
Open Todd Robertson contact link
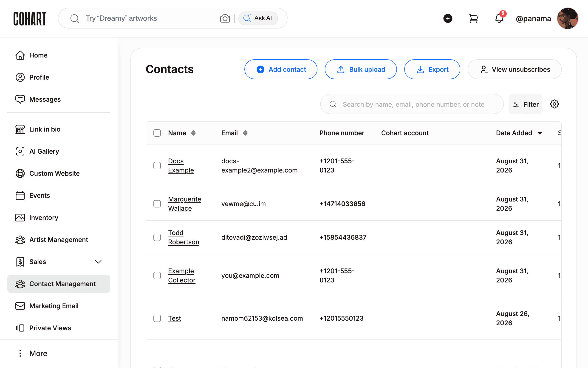184,237
